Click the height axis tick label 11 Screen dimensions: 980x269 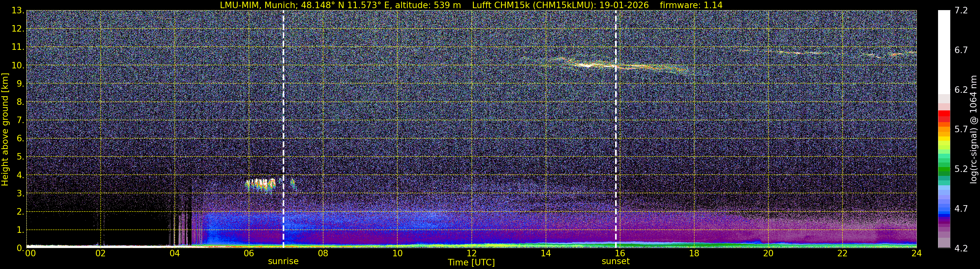[18, 47]
